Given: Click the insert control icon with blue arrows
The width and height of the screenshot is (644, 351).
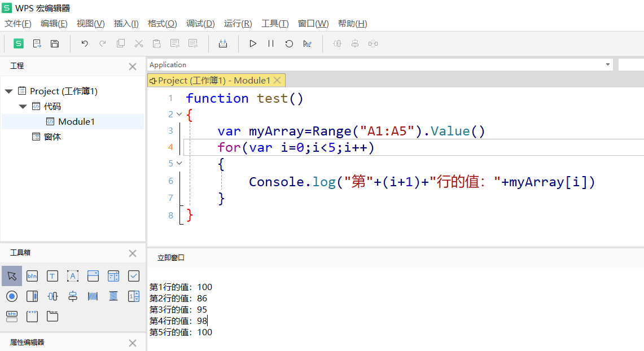Looking at the screenshot, I should 223,43.
